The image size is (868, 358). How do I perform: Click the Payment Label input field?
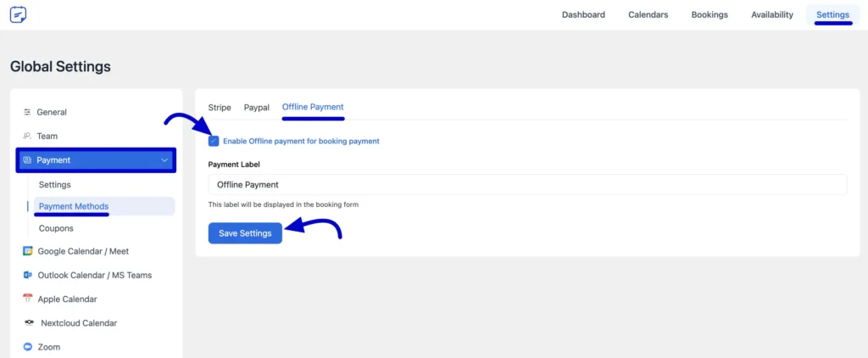tap(527, 184)
